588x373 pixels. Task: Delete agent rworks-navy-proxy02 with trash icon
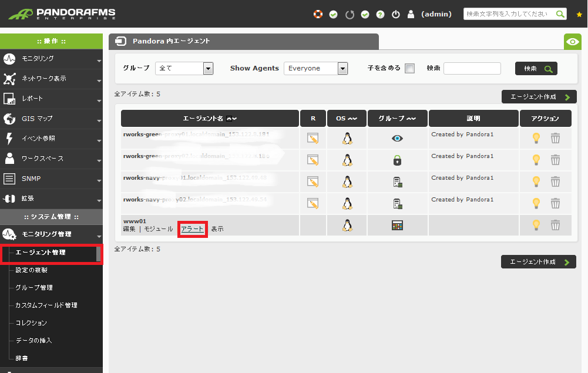555,204
